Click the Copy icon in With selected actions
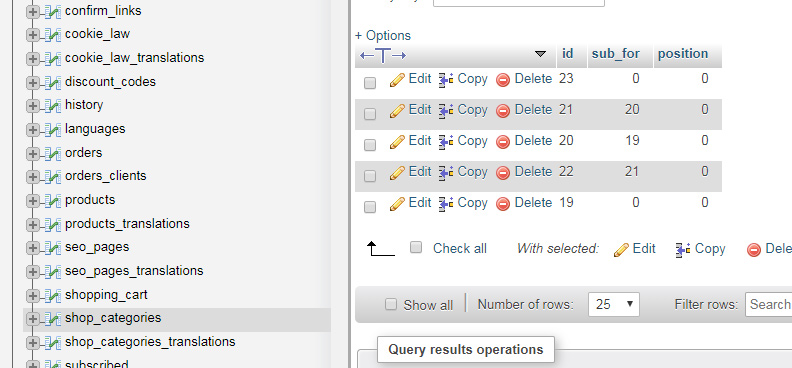Screen dimensions: 792x368 pyautogui.click(x=683, y=249)
